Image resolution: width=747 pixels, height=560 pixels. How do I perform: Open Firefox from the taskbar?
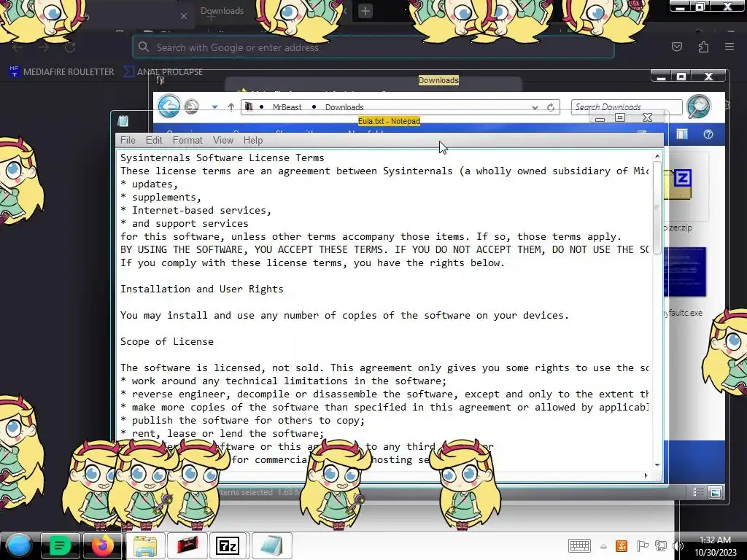(102, 545)
